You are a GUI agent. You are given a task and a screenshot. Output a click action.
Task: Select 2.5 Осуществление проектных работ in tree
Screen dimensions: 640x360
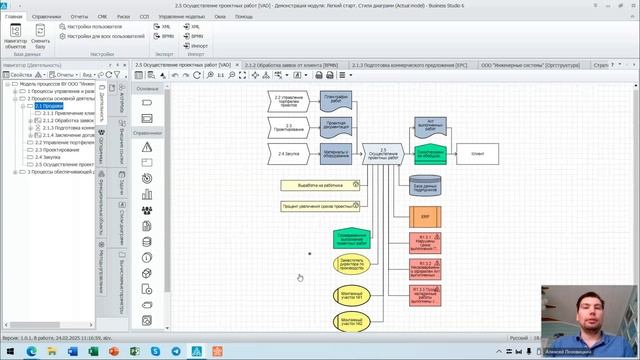(x=64, y=164)
